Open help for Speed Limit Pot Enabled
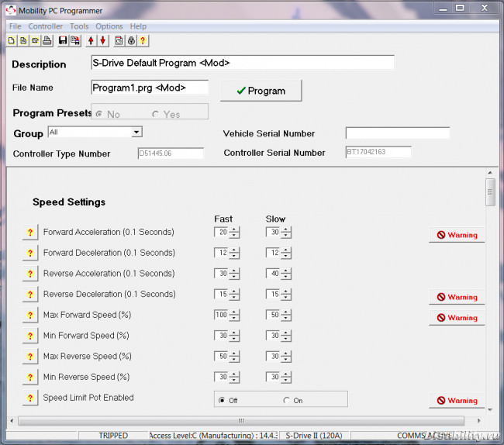Image resolution: width=504 pixels, height=445 pixels. (30, 398)
